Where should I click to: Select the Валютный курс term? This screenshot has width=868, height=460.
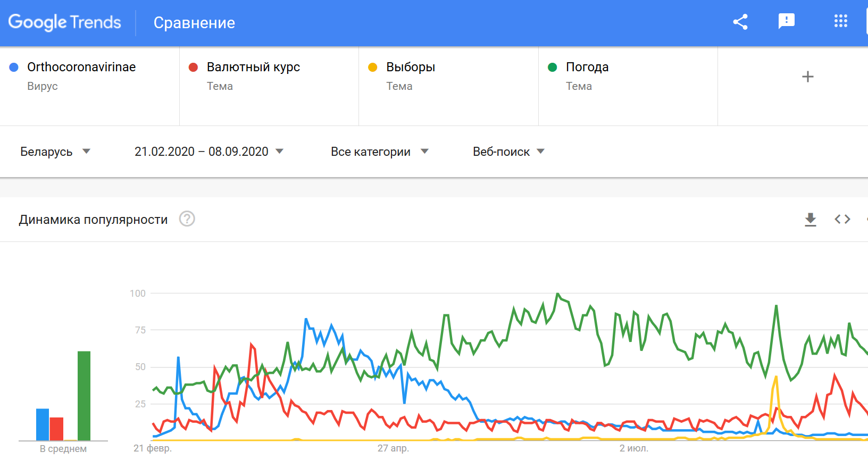[x=253, y=67]
